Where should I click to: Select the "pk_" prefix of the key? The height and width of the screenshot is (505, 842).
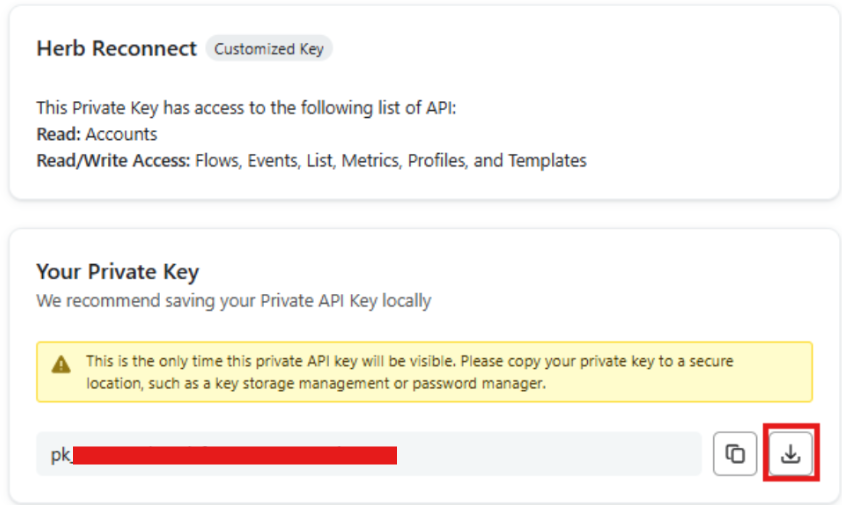tap(61, 456)
